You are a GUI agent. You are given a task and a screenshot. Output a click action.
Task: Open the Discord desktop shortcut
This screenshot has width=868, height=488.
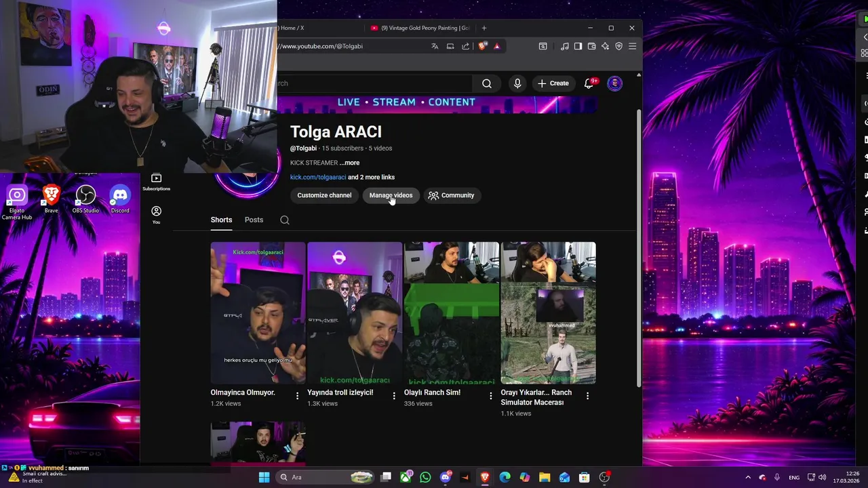coord(120,200)
